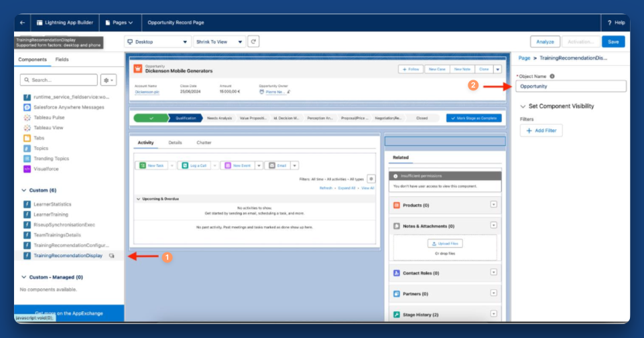Click the activity filter gear icon
This screenshot has height=338, width=644.
pos(371,179)
